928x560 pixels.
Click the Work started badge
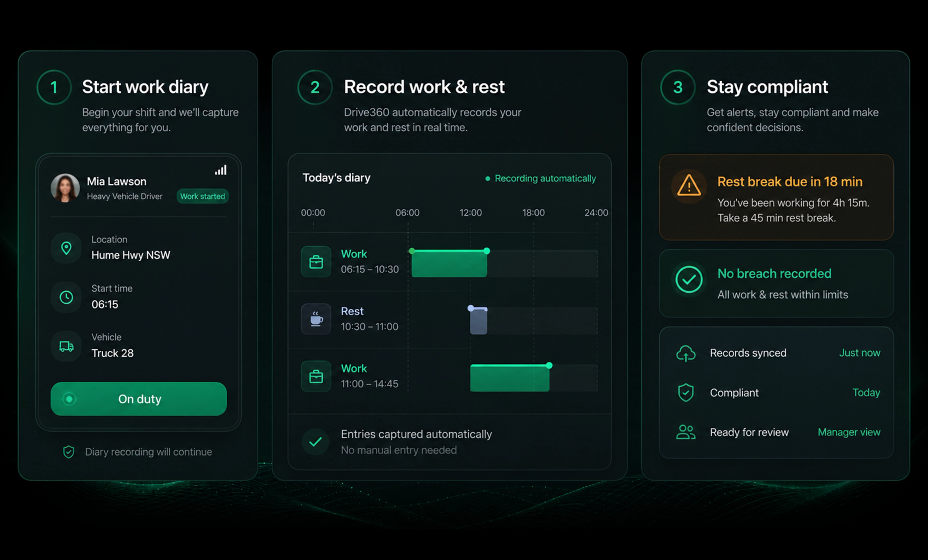pyautogui.click(x=203, y=196)
